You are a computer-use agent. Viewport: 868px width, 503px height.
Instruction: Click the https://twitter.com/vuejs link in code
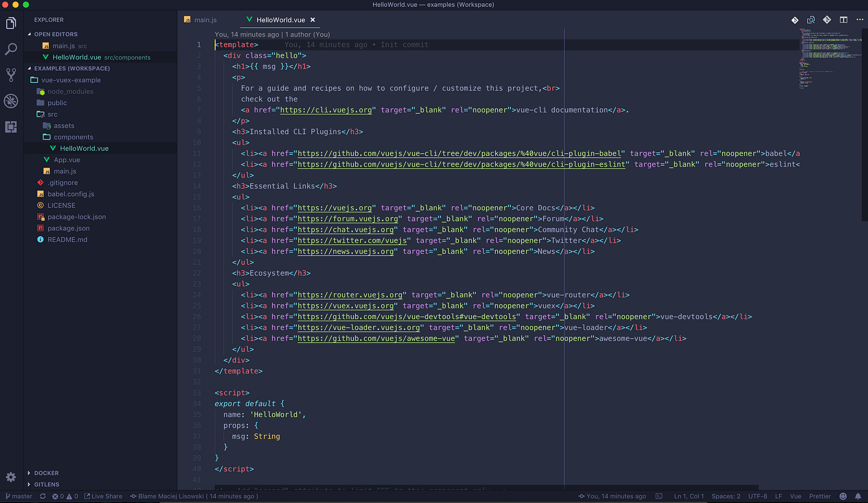tap(352, 241)
